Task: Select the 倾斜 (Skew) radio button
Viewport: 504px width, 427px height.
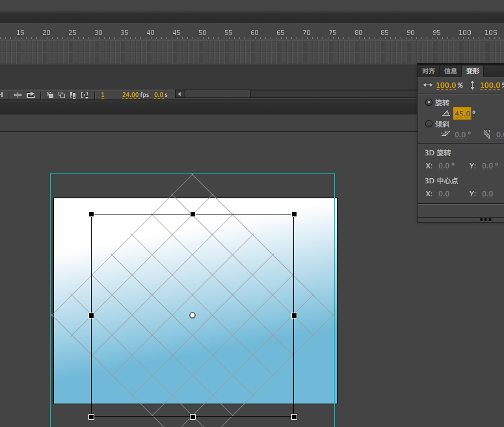Action: (x=429, y=123)
